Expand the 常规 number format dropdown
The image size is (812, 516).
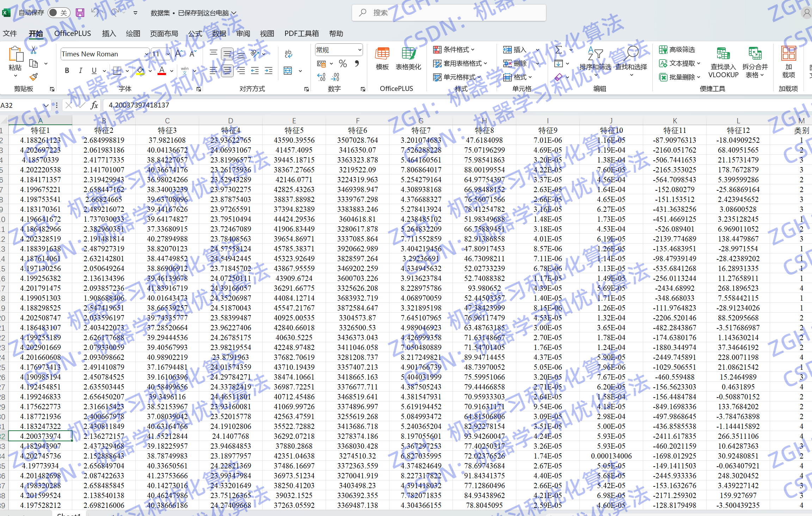(359, 50)
